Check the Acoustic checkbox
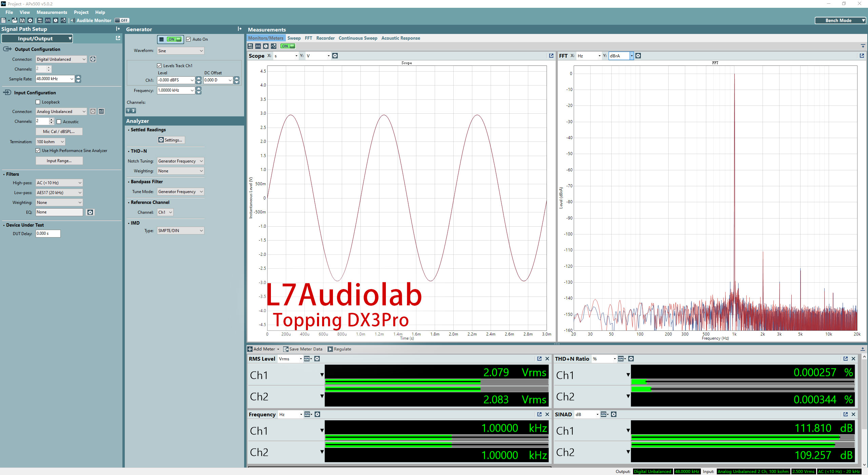 click(x=59, y=122)
